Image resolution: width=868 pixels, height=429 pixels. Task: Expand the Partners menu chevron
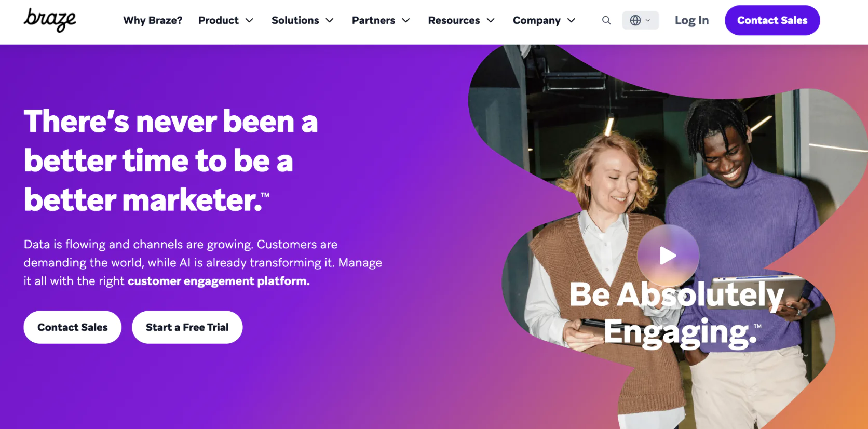(x=406, y=20)
